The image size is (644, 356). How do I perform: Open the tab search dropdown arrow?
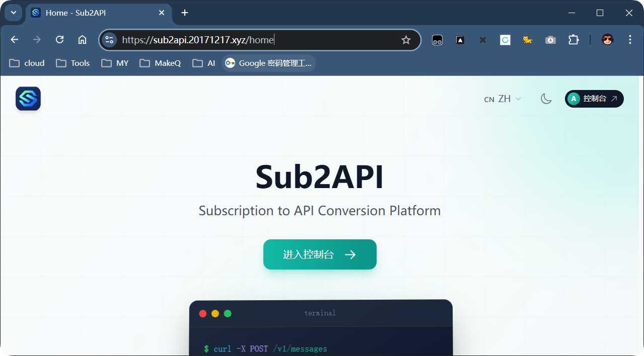click(14, 13)
